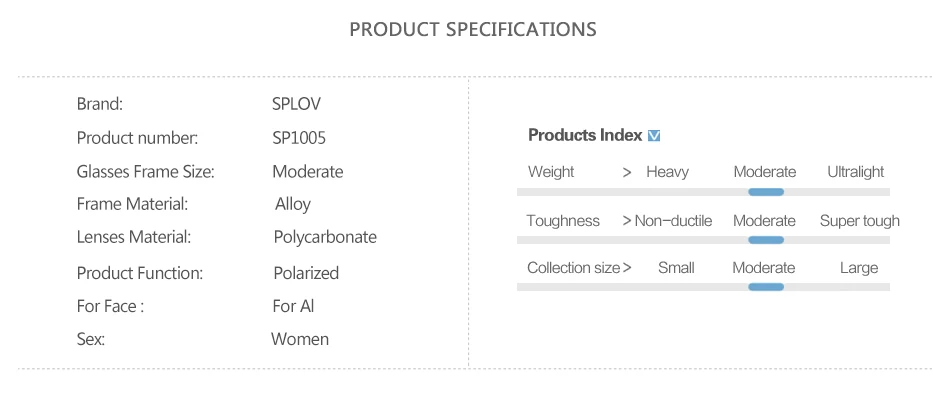Viewport: 949px width, 420px height.
Task: Click the arrow after Collection size
Action: pos(627,268)
